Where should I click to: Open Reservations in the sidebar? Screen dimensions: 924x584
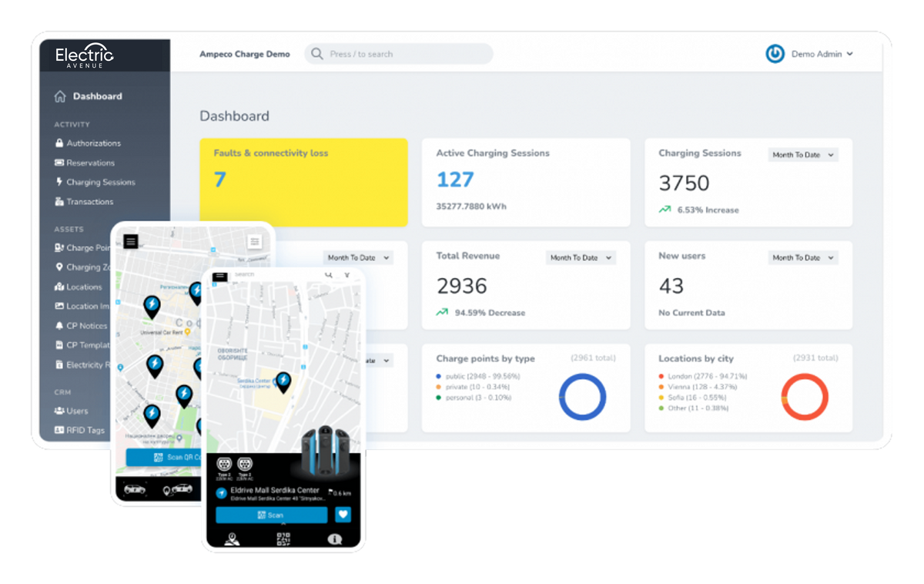(90, 163)
